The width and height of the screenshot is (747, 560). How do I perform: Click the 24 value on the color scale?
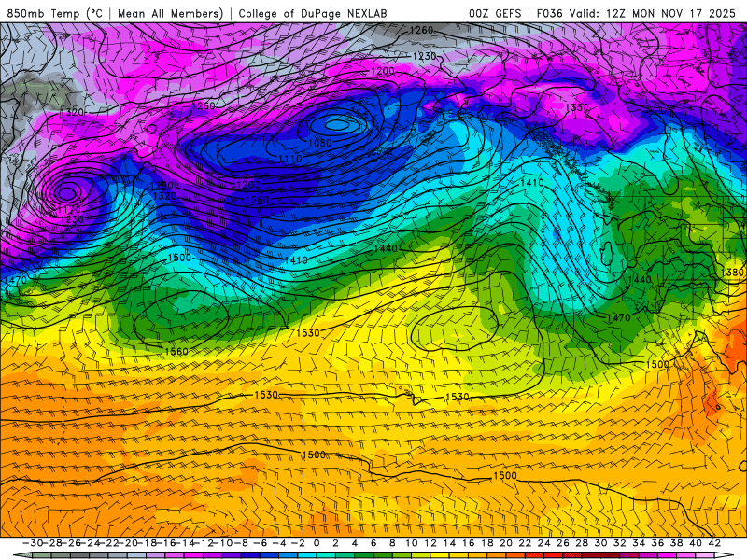pos(544,543)
